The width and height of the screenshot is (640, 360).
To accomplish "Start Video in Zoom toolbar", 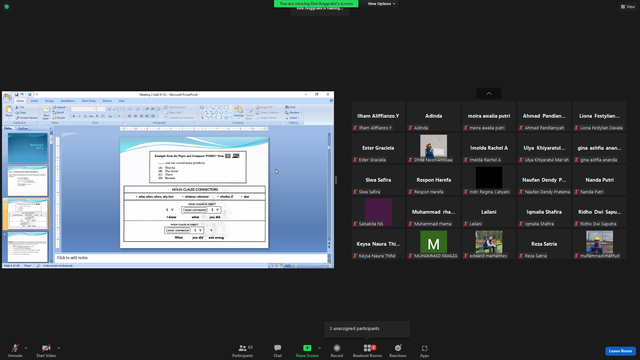I will (x=46, y=351).
